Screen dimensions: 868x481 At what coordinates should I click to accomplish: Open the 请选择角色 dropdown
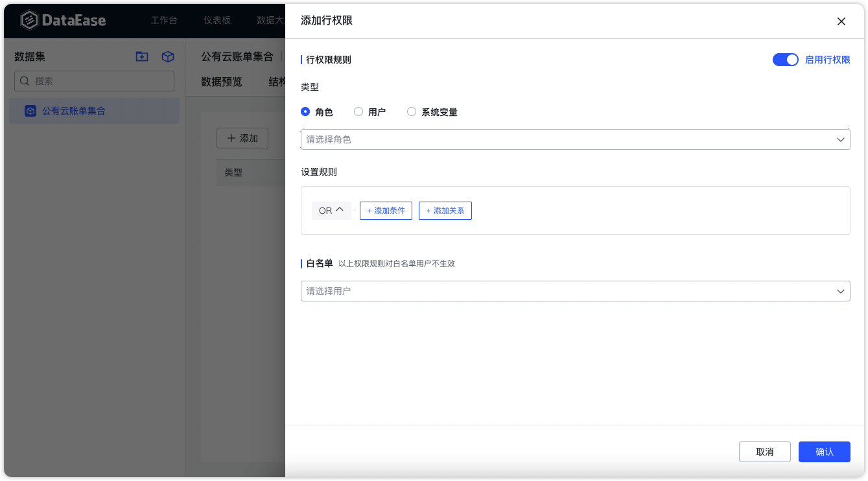576,139
